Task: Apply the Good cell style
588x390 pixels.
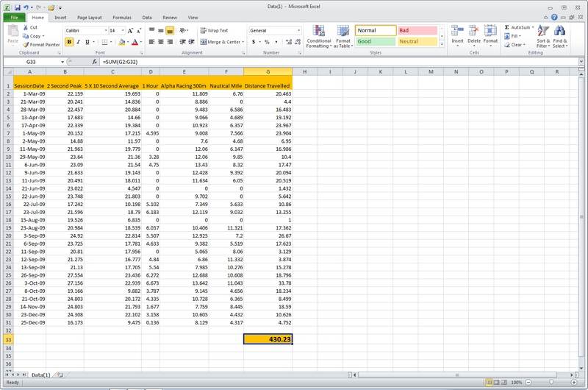Action: 374,42
